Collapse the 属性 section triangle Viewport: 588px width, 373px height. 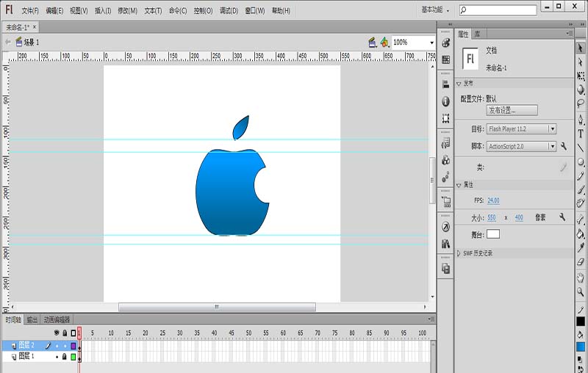pyautogui.click(x=459, y=185)
